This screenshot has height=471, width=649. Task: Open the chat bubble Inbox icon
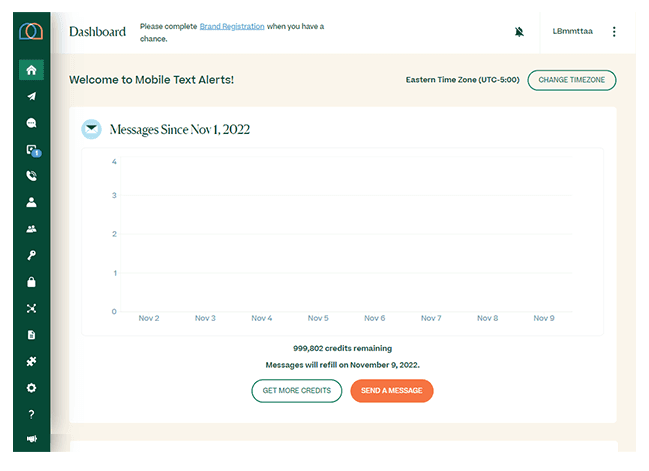tap(31, 123)
